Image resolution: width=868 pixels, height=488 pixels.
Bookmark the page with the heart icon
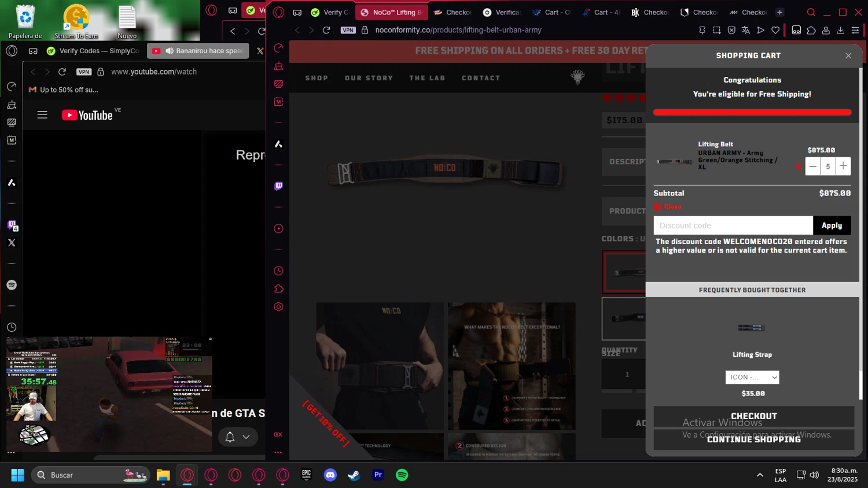(x=775, y=30)
